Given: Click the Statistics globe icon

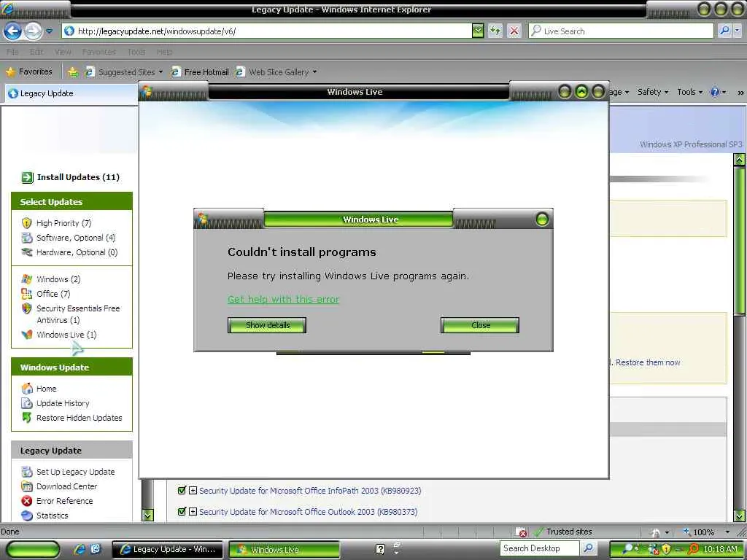Looking at the screenshot, I should (x=27, y=516).
